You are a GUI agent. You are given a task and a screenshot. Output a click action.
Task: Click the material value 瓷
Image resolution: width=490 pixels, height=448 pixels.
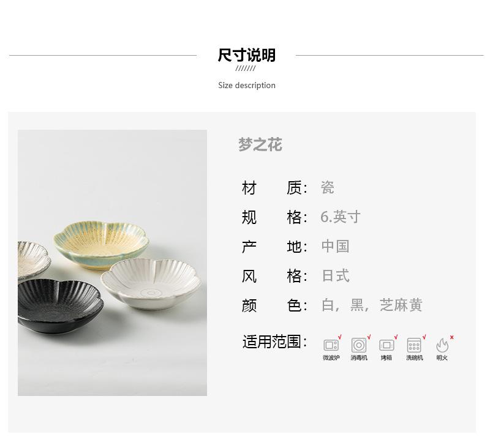[328, 188]
